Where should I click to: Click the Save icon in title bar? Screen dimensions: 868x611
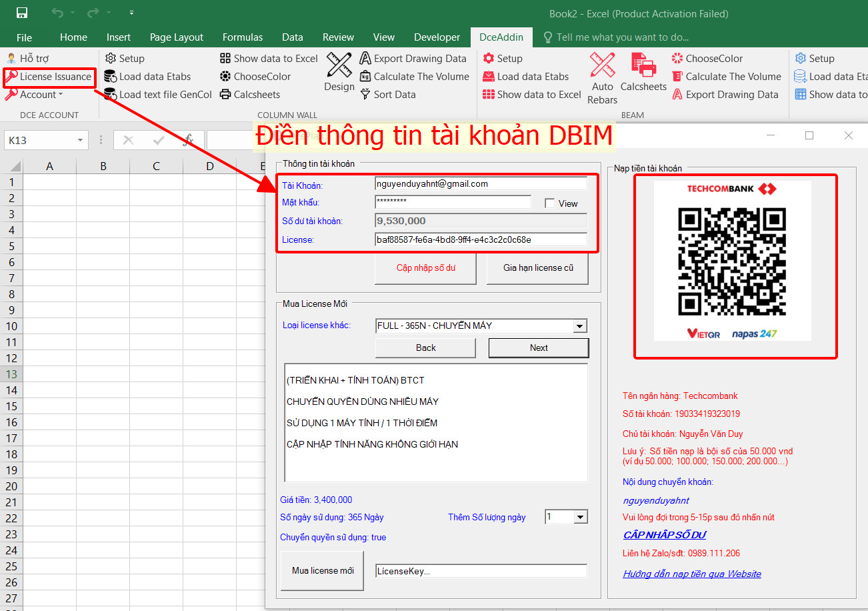point(22,13)
